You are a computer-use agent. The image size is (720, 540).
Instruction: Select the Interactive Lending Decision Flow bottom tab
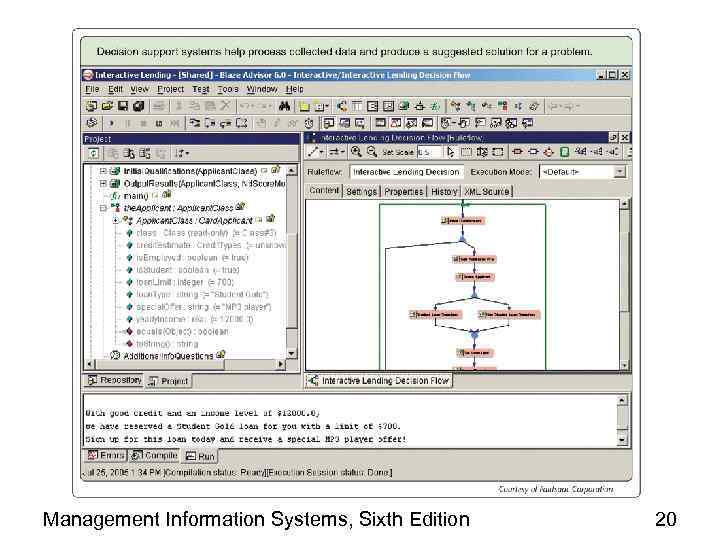379,381
